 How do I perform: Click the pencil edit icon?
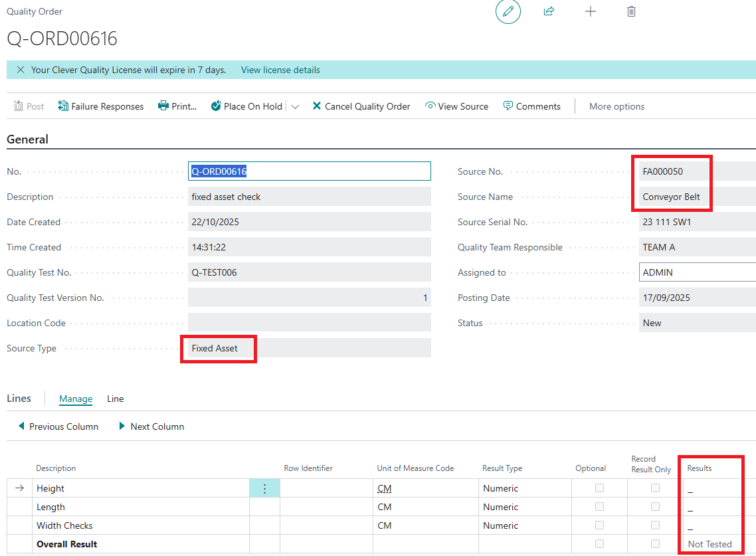(x=508, y=12)
